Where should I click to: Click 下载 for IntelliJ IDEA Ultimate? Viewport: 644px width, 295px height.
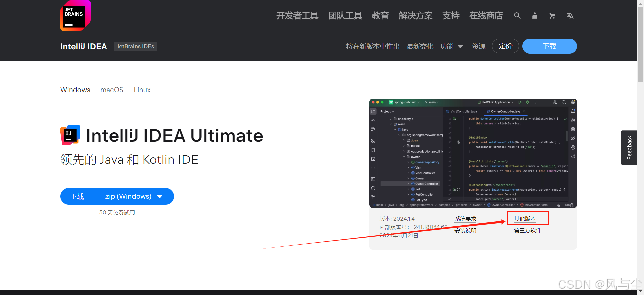[77, 196]
